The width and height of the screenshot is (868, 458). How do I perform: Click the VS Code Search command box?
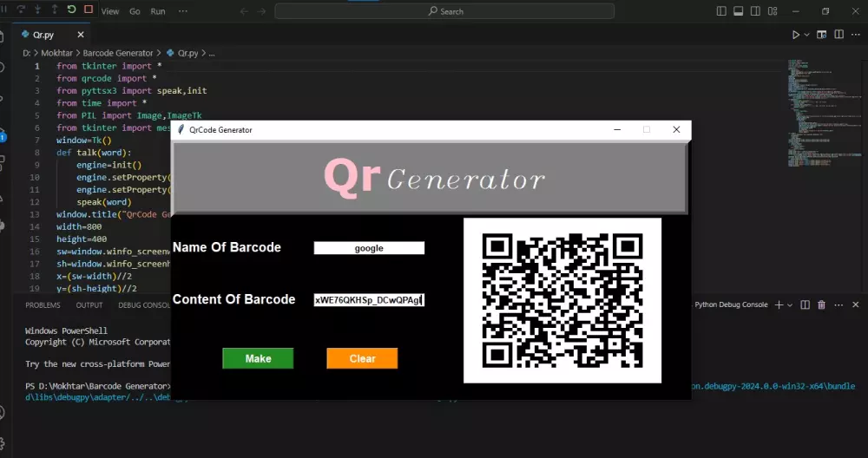444,11
